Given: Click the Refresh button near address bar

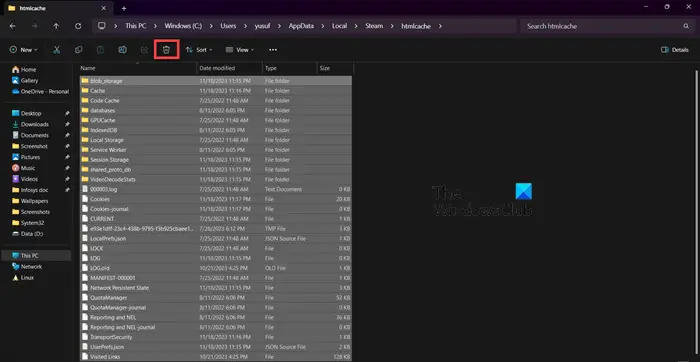Looking at the screenshot, I should (x=78, y=26).
